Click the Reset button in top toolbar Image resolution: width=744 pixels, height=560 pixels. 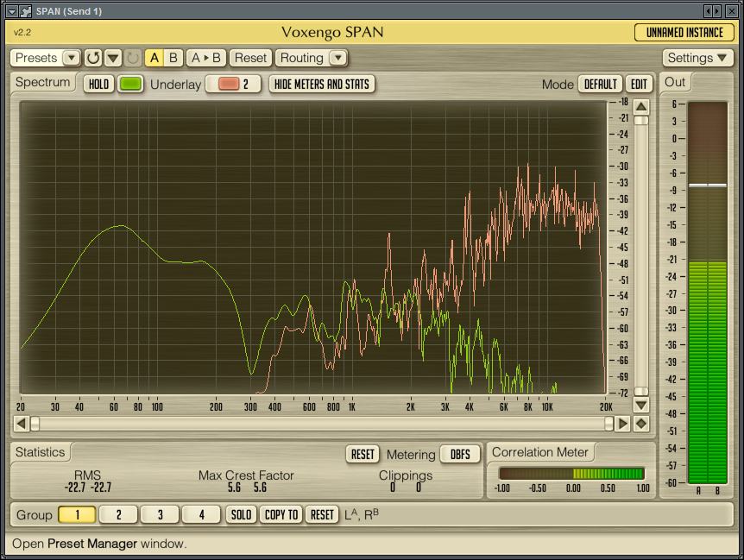(x=250, y=58)
